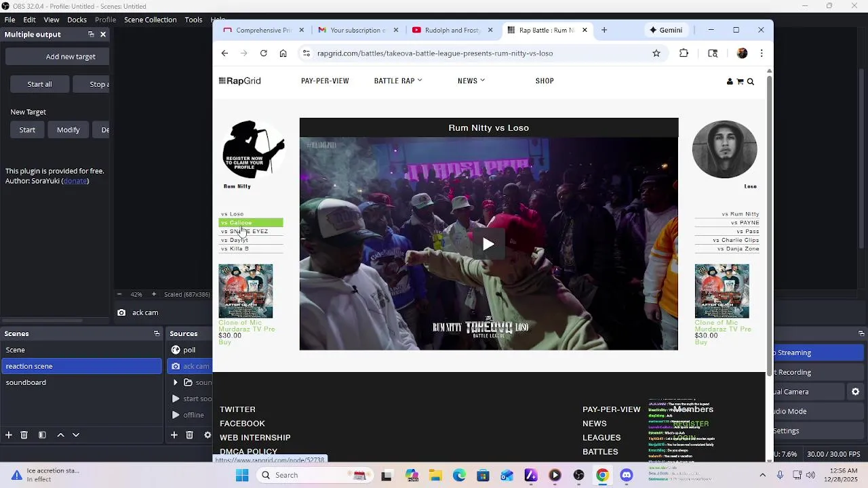
Task: Switch to Comprehensive Chrome tab
Action: coord(264,30)
